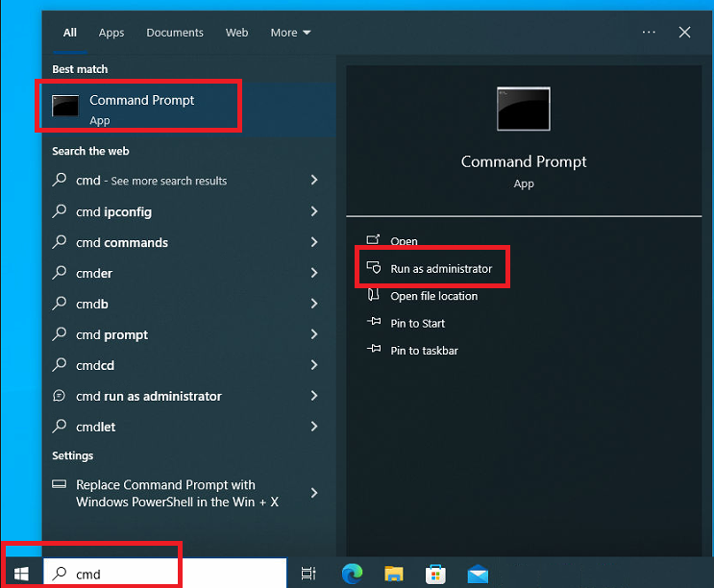
Task: Open the three-dots options menu
Action: coord(649,32)
